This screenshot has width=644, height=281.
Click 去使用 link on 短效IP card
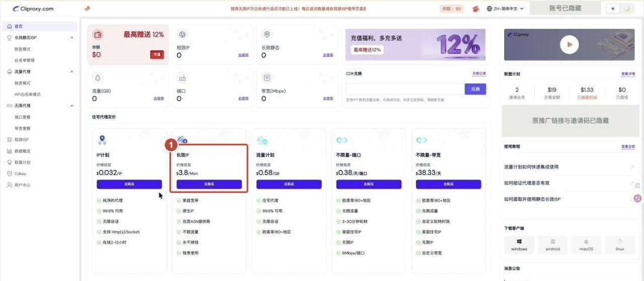coord(244,55)
